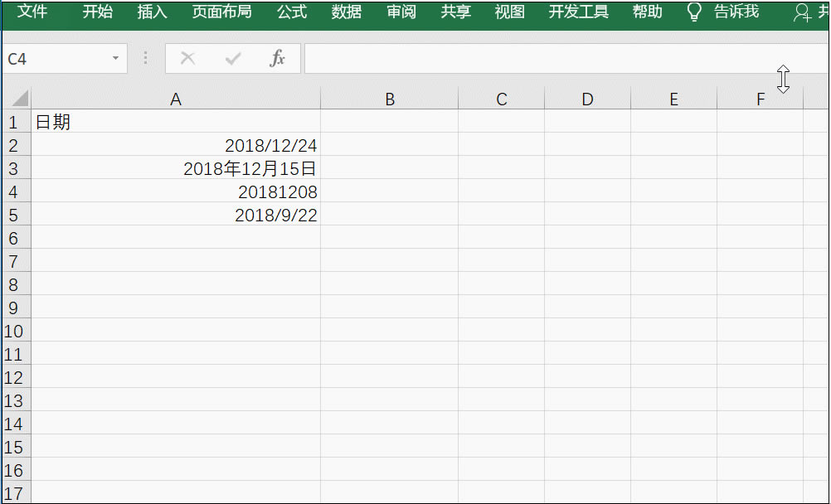Open the 公式 ribbon tab

coord(292,12)
